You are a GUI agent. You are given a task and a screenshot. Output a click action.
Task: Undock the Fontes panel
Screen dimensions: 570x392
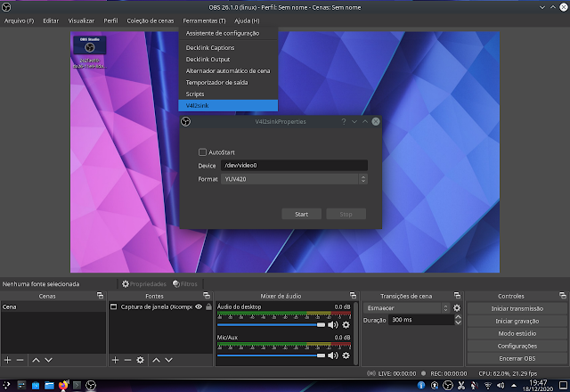(x=207, y=295)
